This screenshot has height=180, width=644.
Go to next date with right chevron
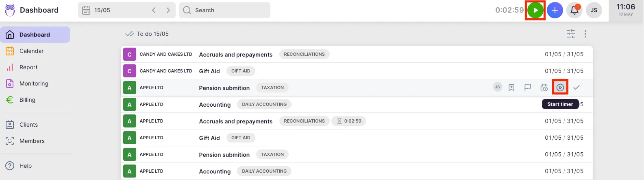(x=168, y=10)
